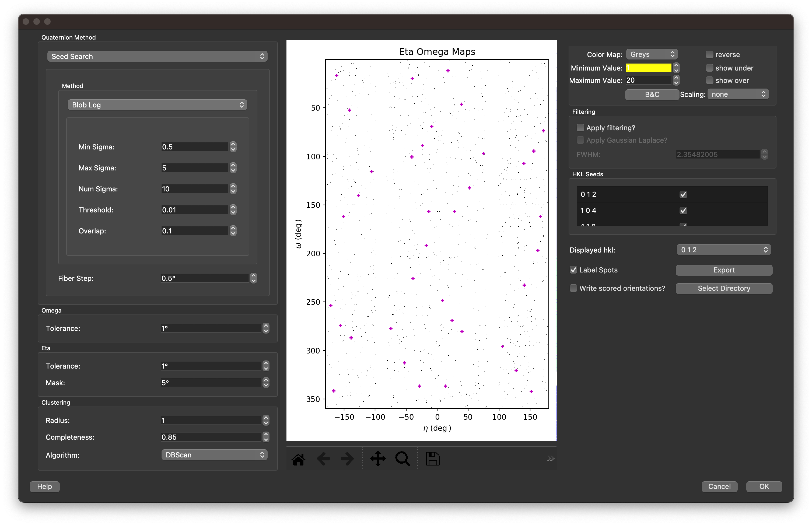812x525 pixels.
Task: Click the Clustering Radius stepper arrows
Action: [266, 420]
